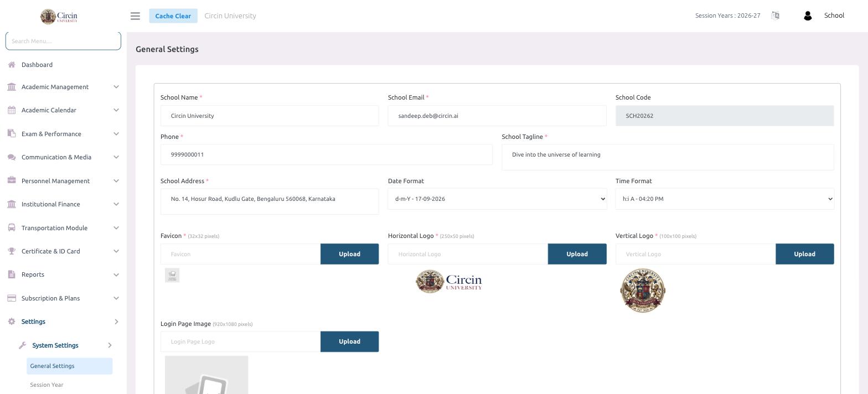Image resolution: width=868 pixels, height=394 pixels.
Task: Open the Settings menu label
Action: [x=33, y=322]
